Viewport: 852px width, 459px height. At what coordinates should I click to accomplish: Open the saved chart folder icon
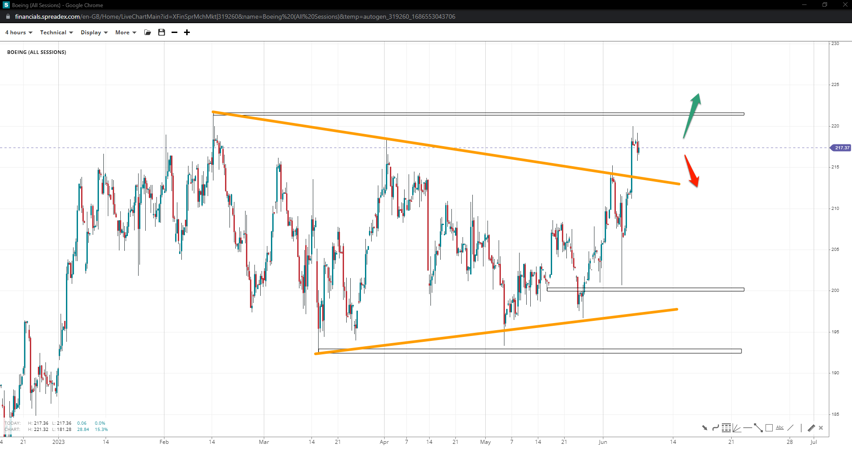[x=147, y=32]
